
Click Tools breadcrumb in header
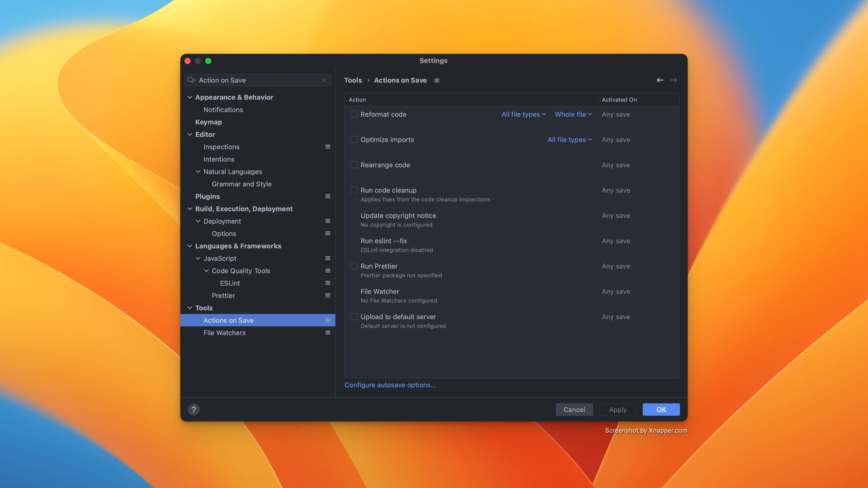click(353, 80)
